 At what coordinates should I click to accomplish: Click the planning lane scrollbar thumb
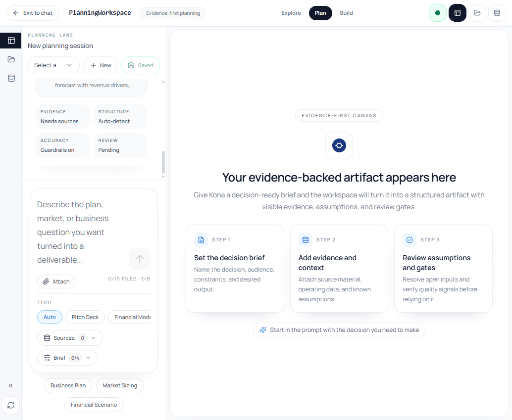coord(163,162)
